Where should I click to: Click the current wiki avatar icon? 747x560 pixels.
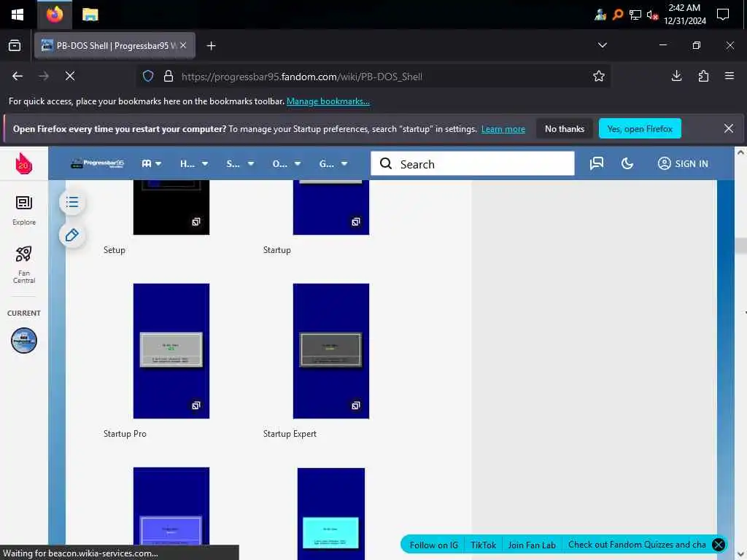point(24,341)
